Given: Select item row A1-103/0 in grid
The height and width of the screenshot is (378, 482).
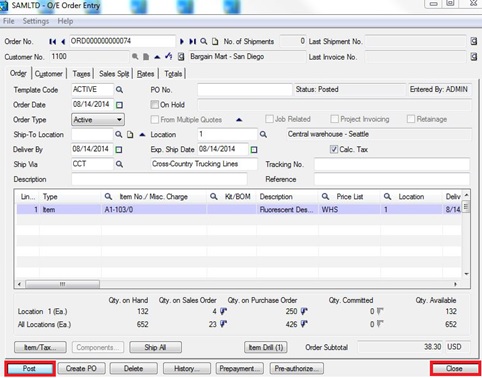Looking at the screenshot, I should 239,210.
